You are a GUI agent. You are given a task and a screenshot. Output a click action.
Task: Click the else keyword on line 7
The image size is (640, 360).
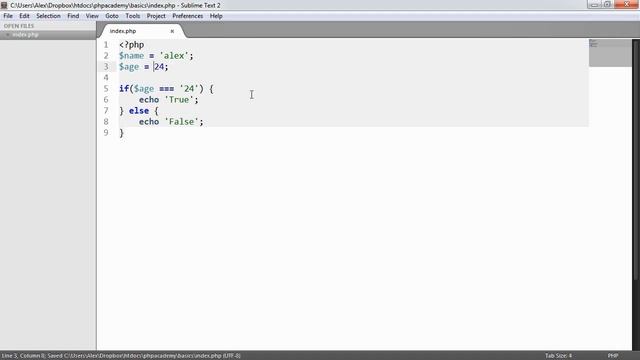click(x=139, y=111)
